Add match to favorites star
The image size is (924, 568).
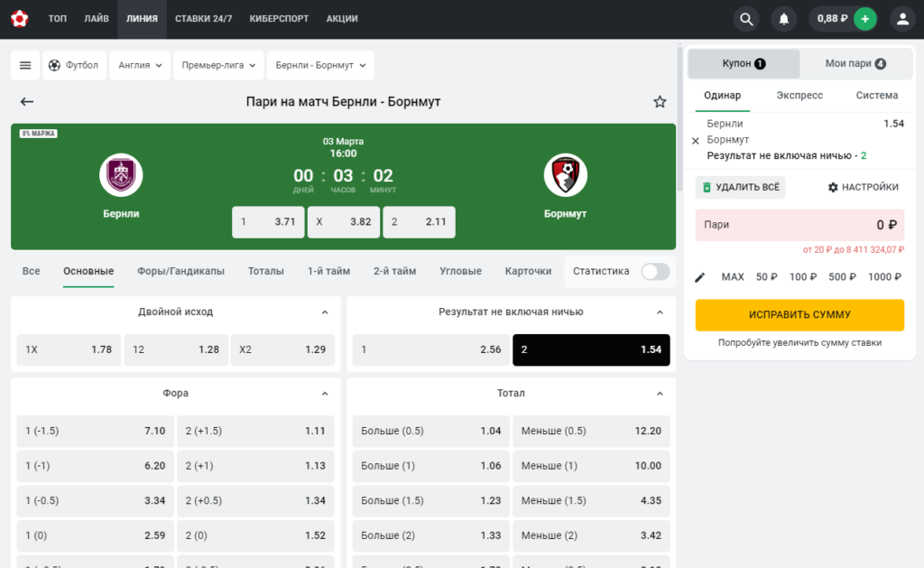click(660, 101)
